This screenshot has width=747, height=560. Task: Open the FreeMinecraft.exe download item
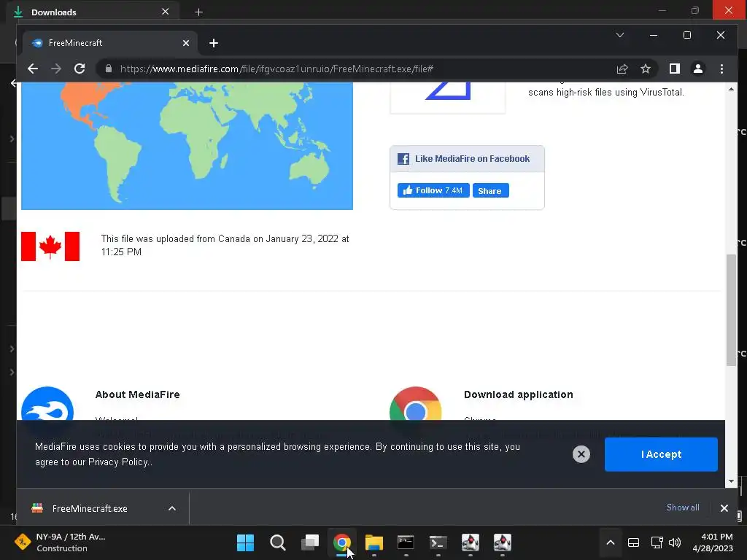point(90,508)
